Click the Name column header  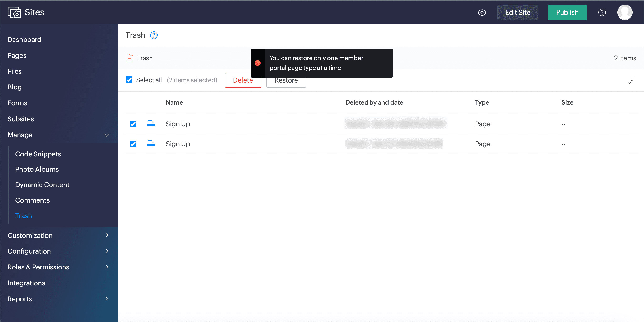coord(174,102)
